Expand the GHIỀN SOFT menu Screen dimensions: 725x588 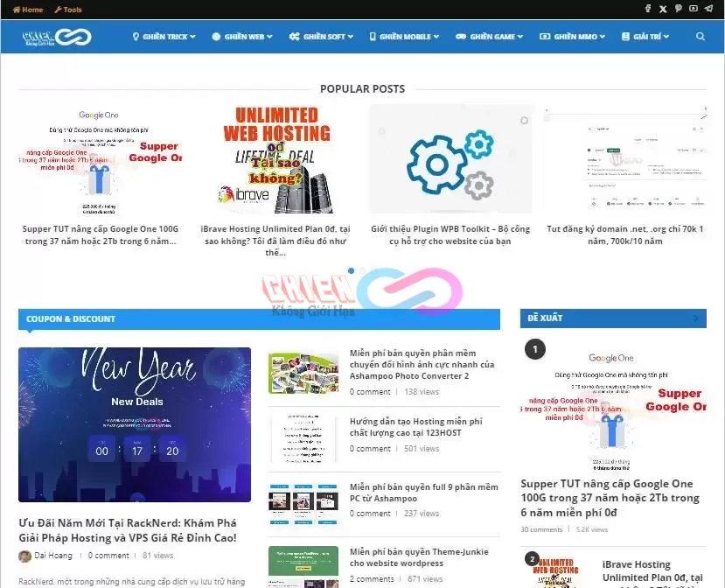click(321, 37)
